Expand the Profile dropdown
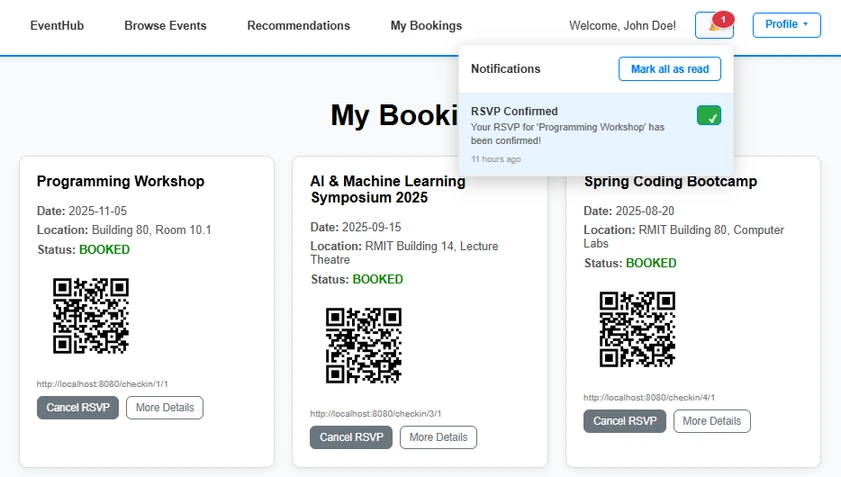This screenshot has height=477, width=841. 786,25
